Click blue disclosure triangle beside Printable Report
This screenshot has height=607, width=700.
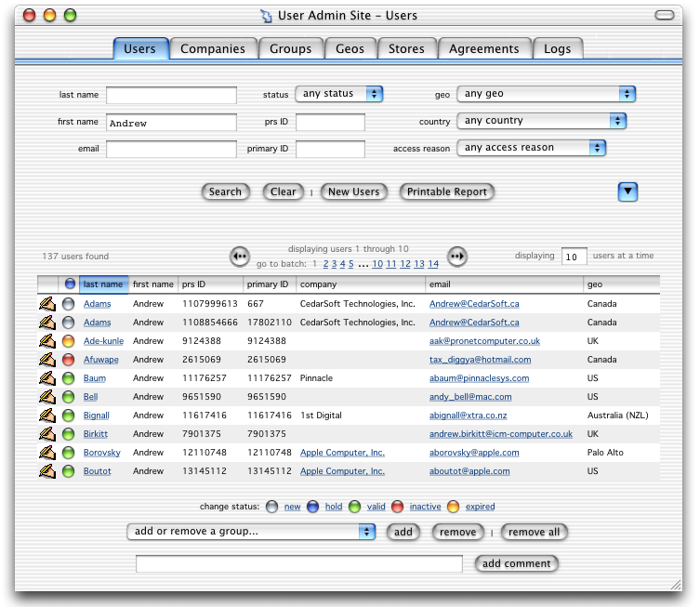tap(628, 191)
